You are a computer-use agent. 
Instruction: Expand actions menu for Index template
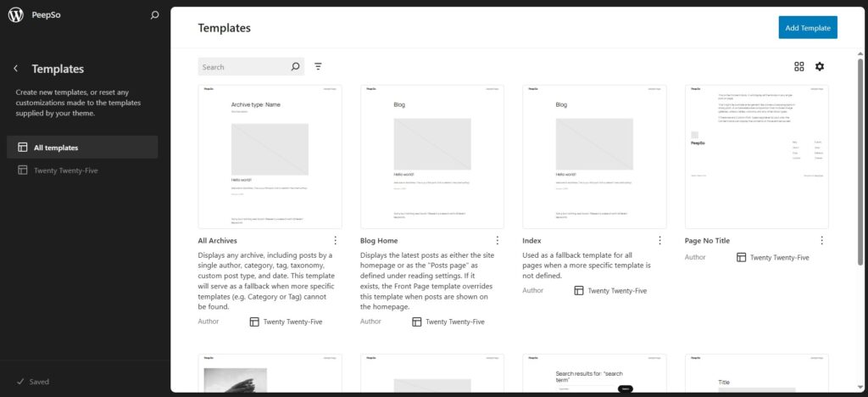659,241
